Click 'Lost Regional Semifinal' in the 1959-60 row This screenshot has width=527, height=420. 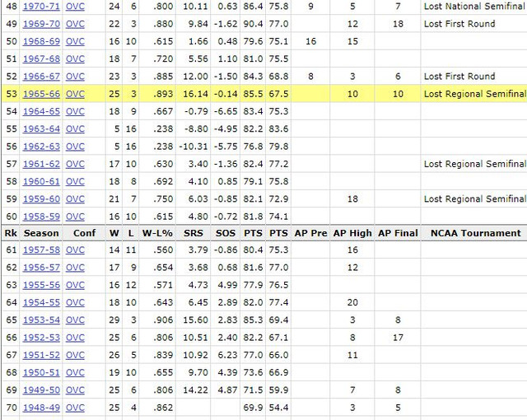tap(475, 199)
